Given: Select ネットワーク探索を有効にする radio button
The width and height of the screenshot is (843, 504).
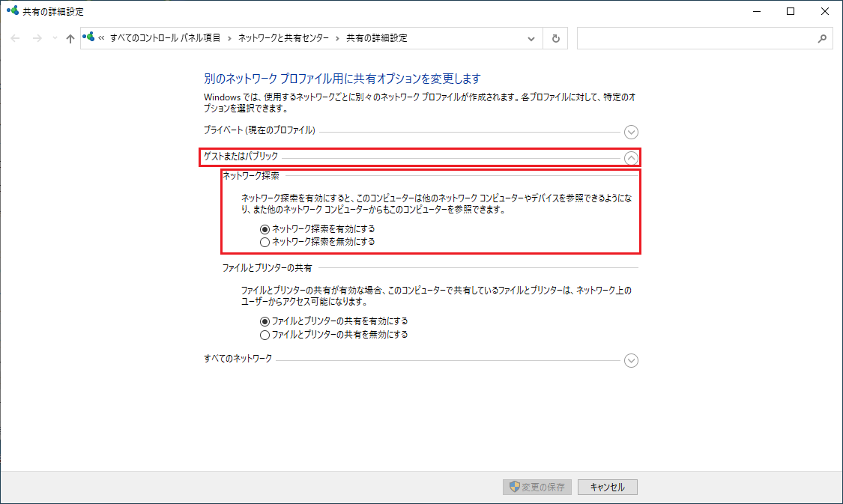Looking at the screenshot, I should coord(264,228).
